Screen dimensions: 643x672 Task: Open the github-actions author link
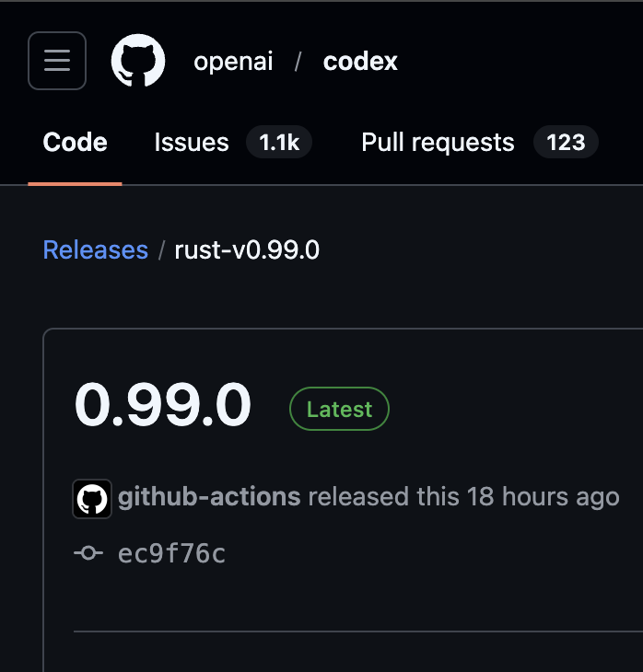[x=209, y=497]
